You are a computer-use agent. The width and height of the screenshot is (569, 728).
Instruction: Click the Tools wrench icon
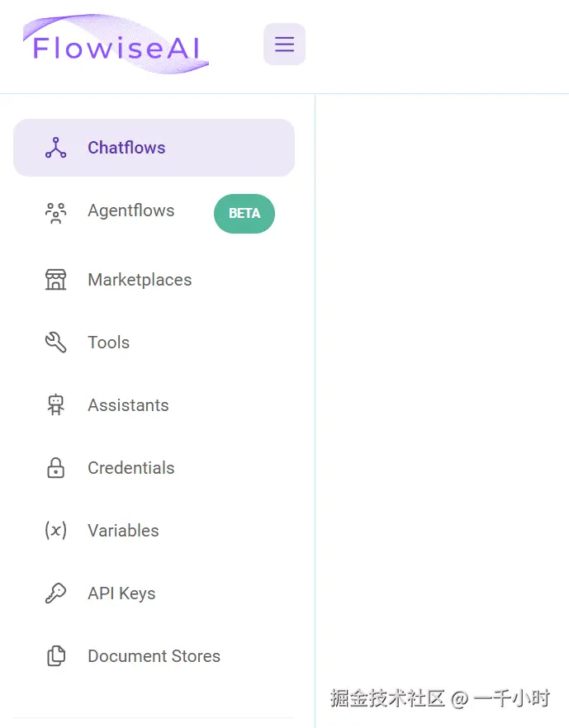55,343
